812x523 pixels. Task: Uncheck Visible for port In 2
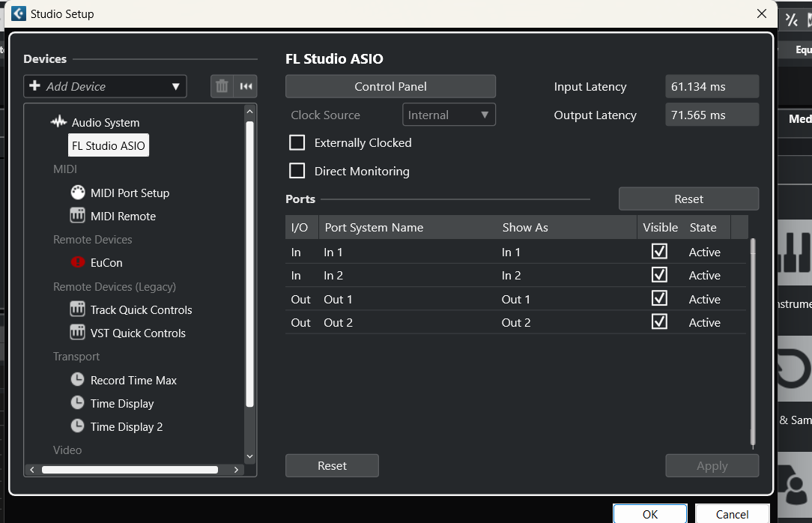(659, 274)
